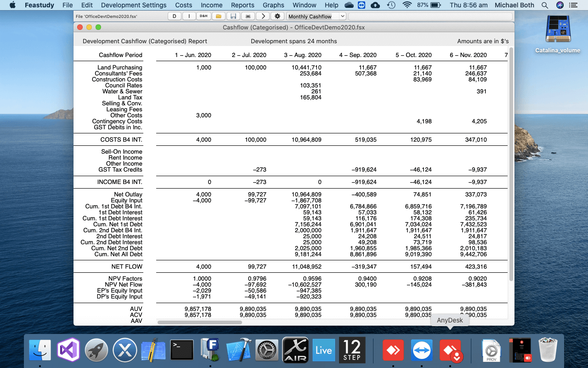The height and width of the screenshot is (368, 588).
Task: Click the dark cloud icon in menu bar
Action: pyautogui.click(x=349, y=5)
